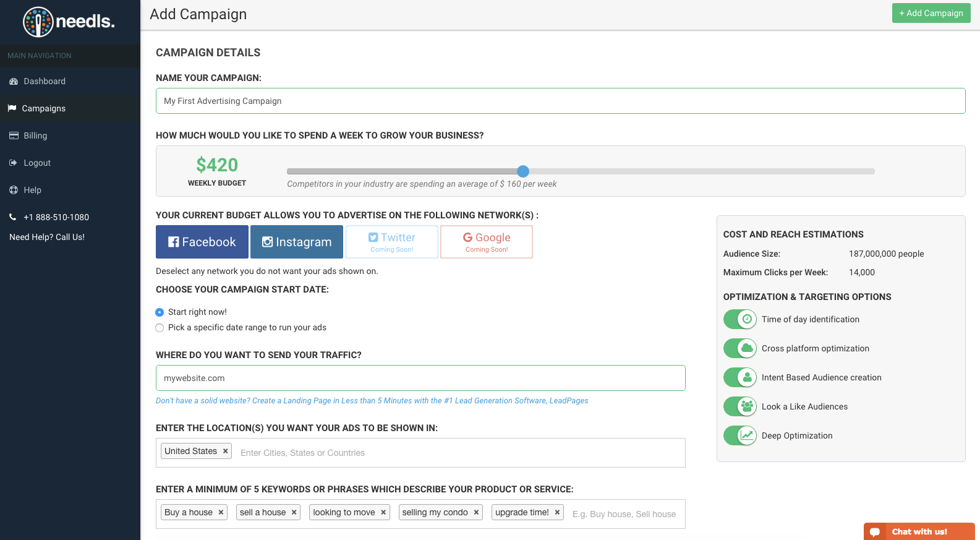Toggle Deep Optimization switch
The width and height of the screenshot is (980, 540).
pyautogui.click(x=740, y=435)
